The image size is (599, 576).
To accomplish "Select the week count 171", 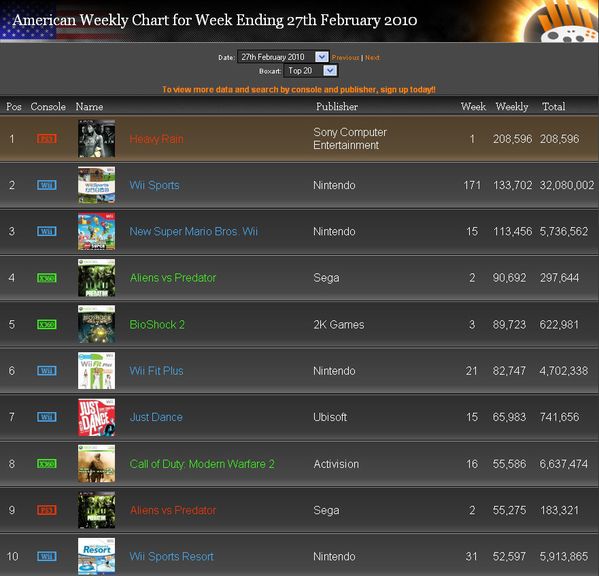I will (472, 185).
